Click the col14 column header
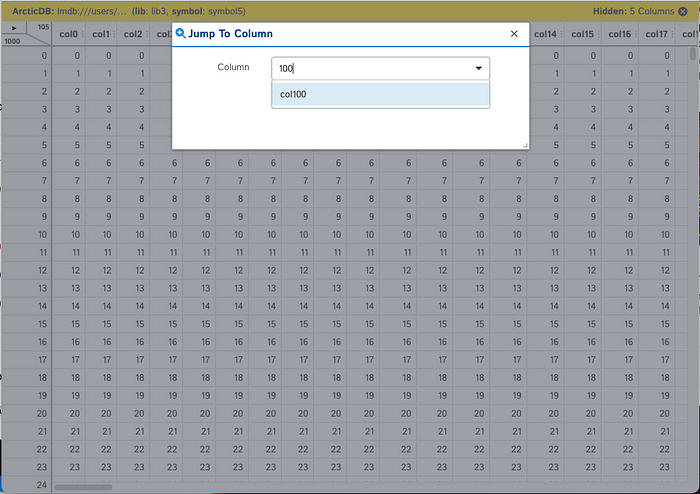This screenshot has width=700, height=494. point(545,35)
